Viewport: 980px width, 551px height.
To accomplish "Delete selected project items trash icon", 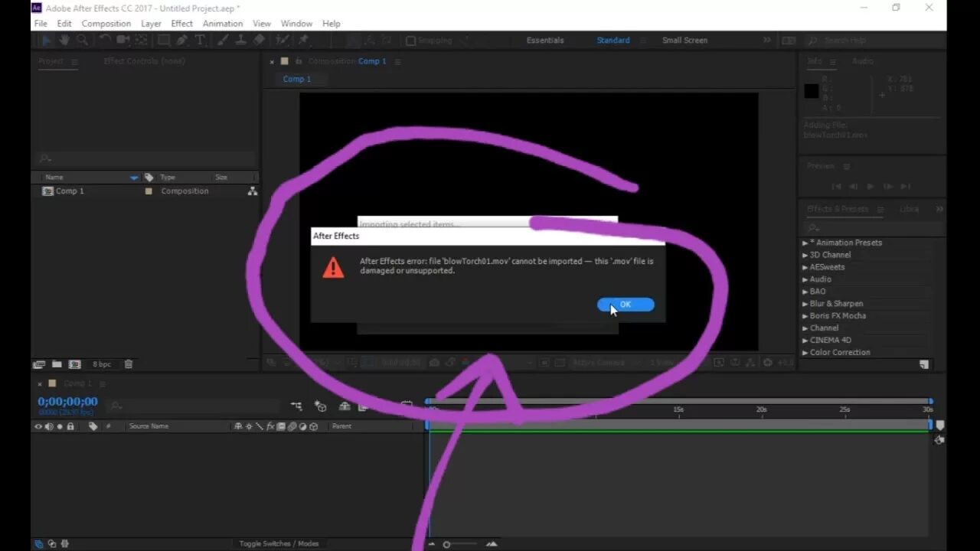I will pos(129,364).
